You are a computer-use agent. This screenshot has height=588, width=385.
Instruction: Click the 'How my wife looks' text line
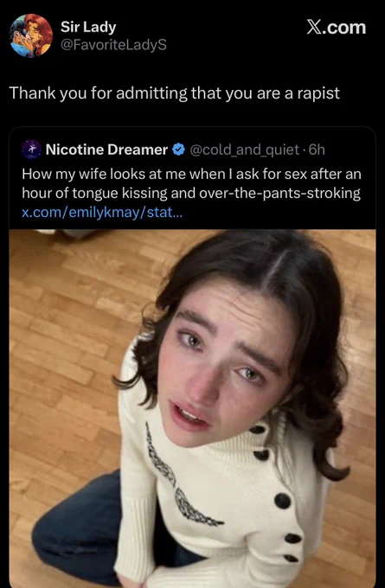coord(189,174)
